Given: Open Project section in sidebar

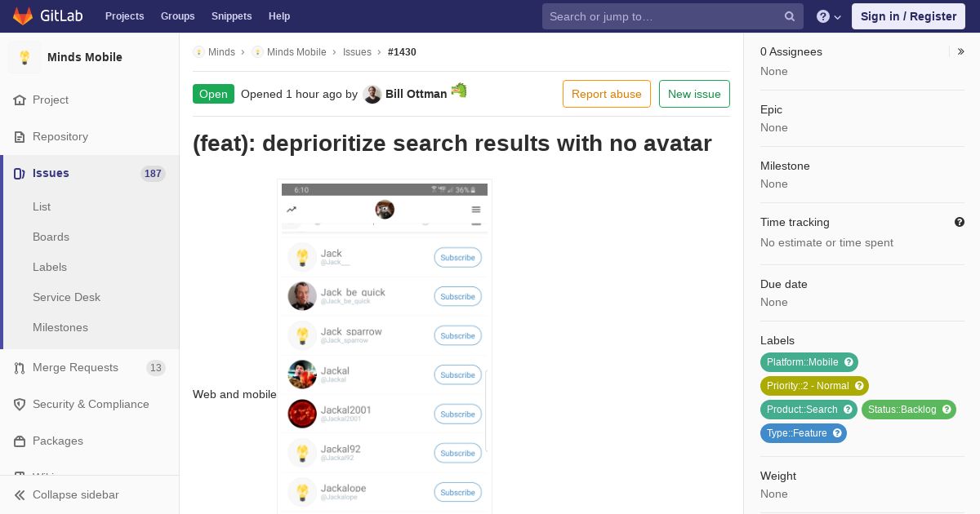Looking at the screenshot, I should click(51, 100).
